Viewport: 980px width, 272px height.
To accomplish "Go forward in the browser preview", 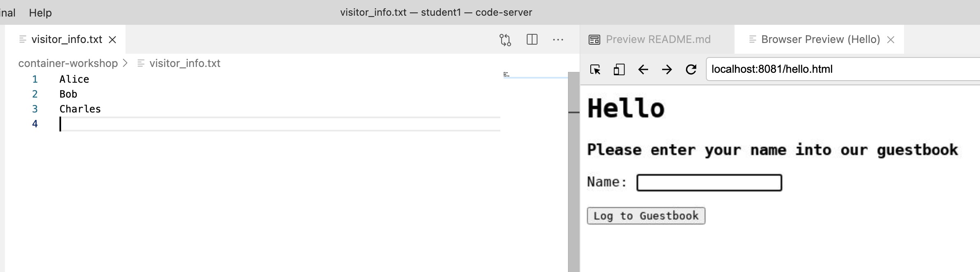I will pos(667,69).
